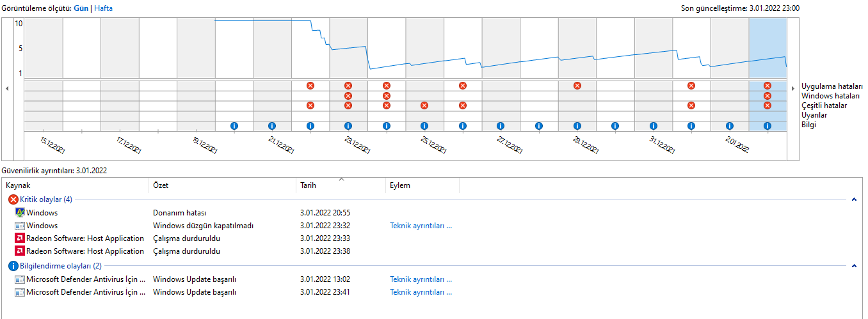Switch view scale to Hafta
The width and height of the screenshot is (868, 319).
pos(104,8)
